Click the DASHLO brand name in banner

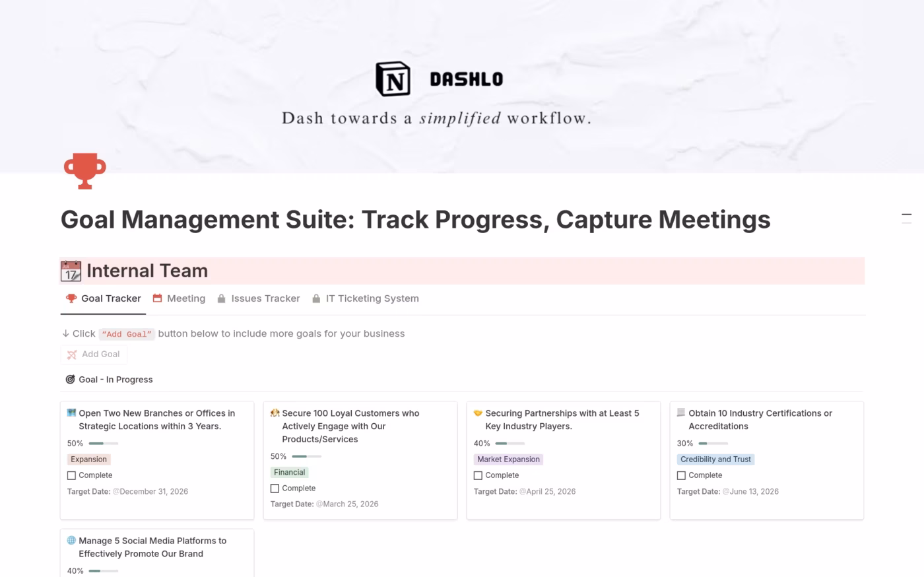coord(467,79)
